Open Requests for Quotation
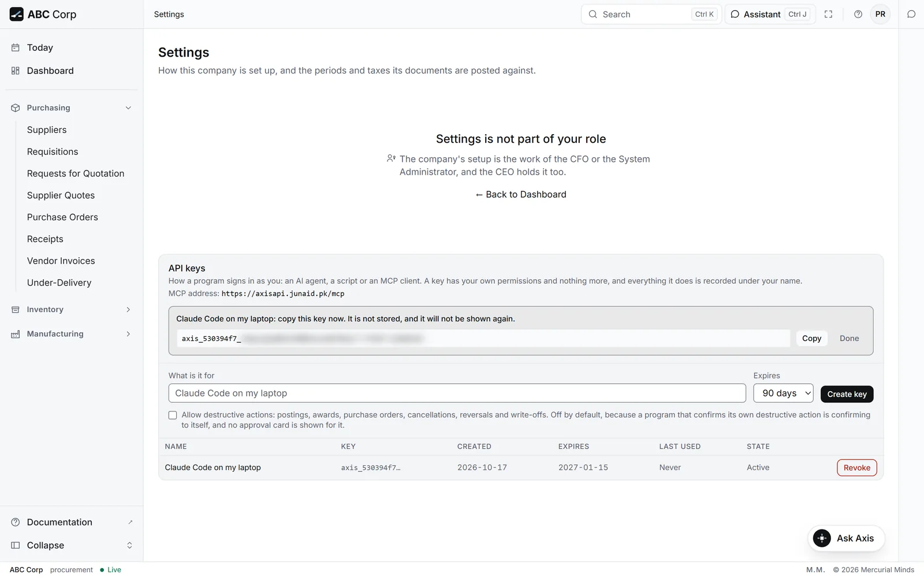The width and height of the screenshot is (924, 578). [x=76, y=173]
